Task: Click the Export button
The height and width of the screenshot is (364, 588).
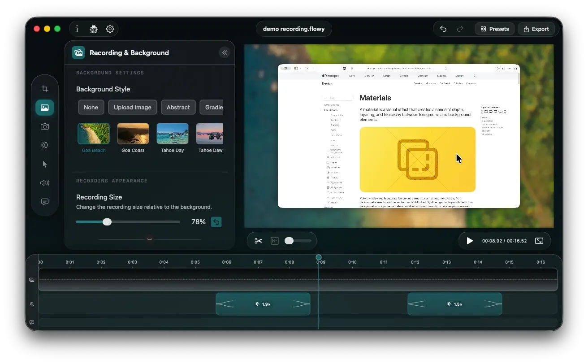Action: pos(536,29)
